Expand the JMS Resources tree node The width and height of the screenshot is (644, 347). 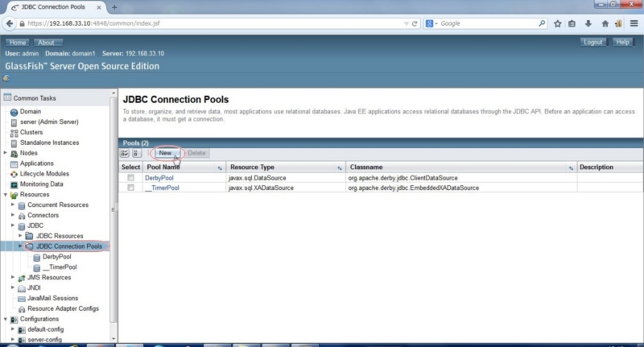13,278
